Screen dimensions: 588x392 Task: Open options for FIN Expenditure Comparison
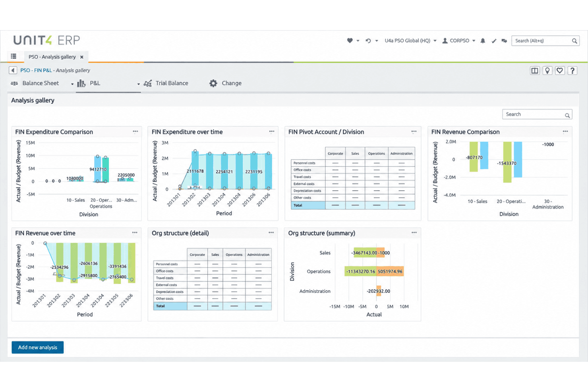coord(135,131)
